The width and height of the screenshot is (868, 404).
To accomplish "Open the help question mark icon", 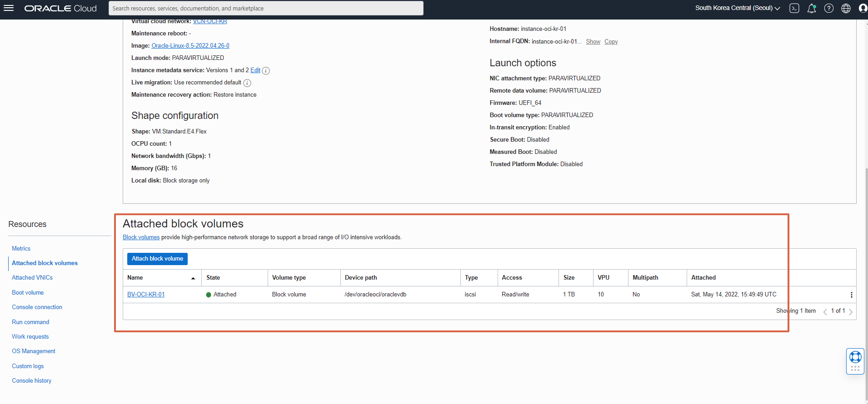I will 829,8.
